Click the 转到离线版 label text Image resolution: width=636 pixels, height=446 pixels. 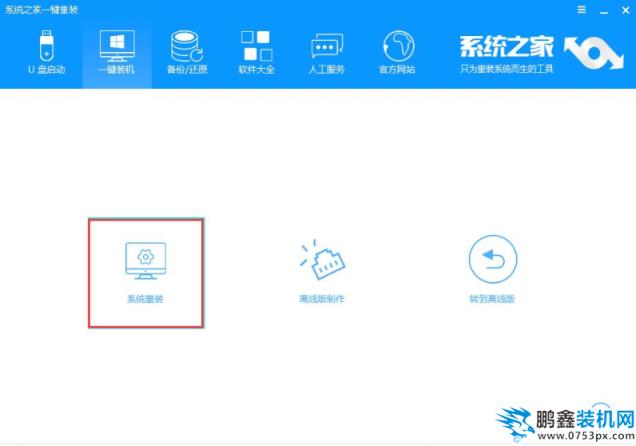click(492, 299)
